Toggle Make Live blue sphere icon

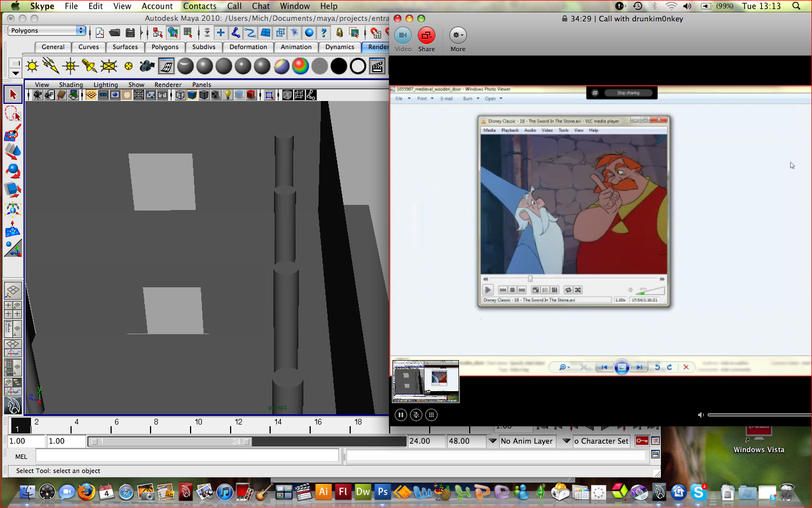tap(309, 33)
